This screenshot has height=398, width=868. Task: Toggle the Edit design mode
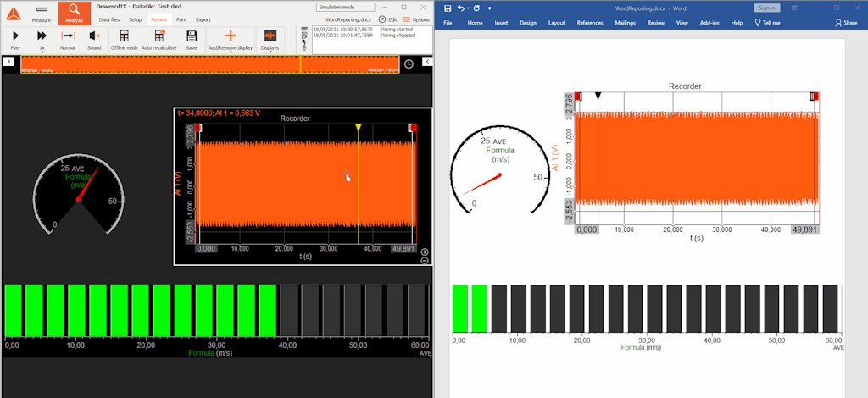pos(388,20)
